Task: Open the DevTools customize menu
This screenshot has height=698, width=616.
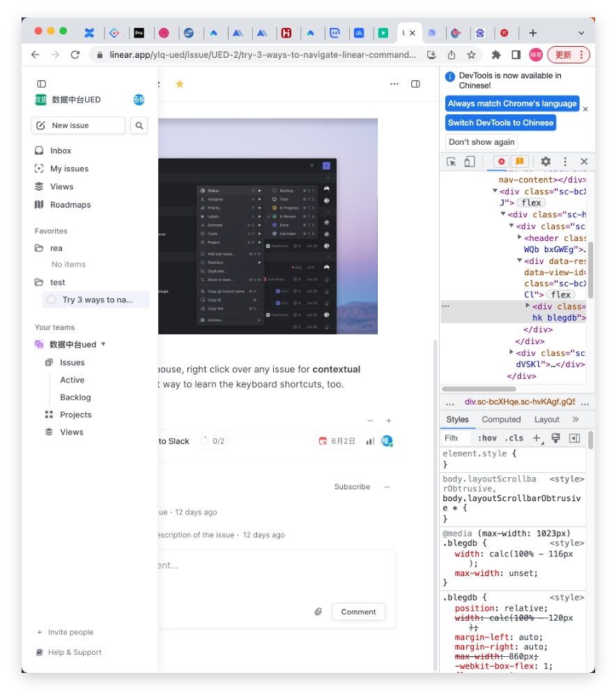Action: [x=564, y=162]
